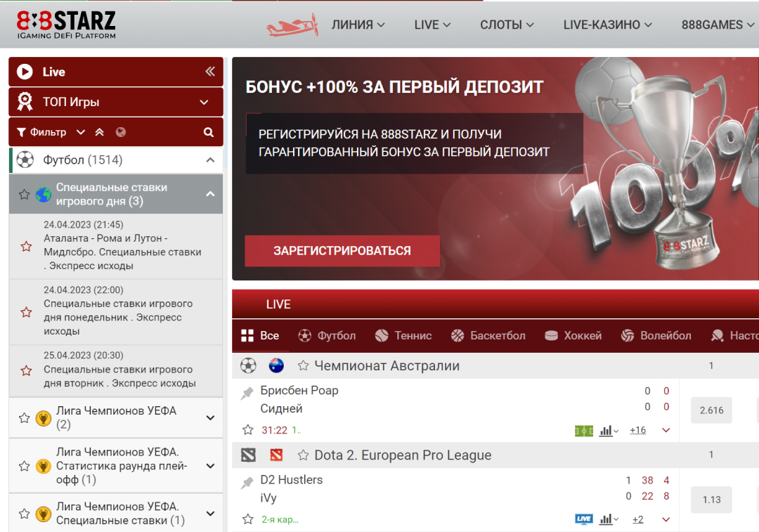This screenshot has width=759, height=532.
Task: Favorite the Брисбен Роар - Сидней match
Action: [248, 430]
